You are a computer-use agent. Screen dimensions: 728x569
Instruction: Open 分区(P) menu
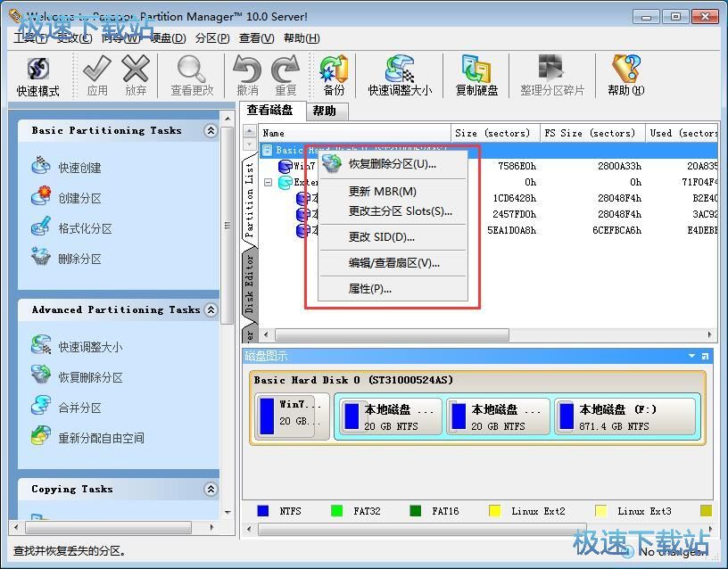coord(212,38)
